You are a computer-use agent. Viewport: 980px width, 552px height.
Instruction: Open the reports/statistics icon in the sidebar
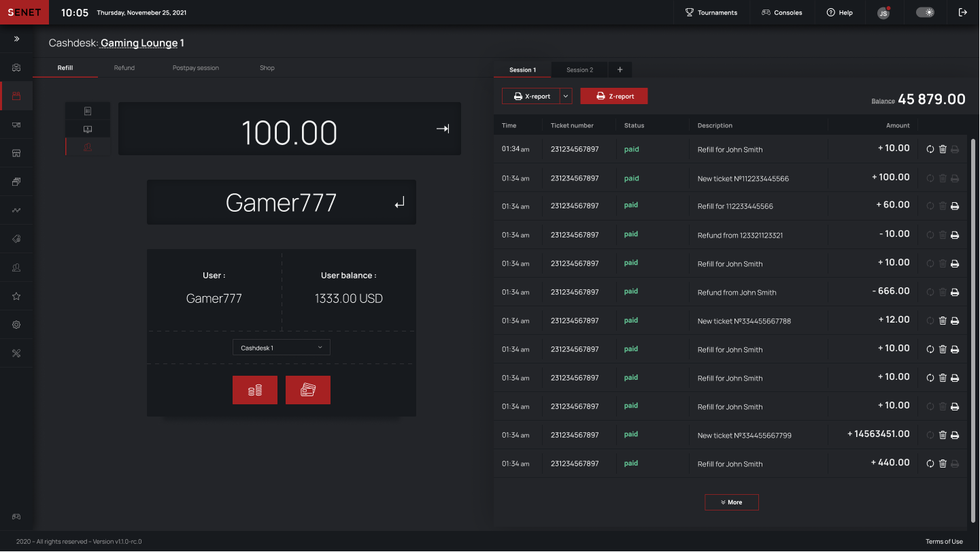point(16,210)
